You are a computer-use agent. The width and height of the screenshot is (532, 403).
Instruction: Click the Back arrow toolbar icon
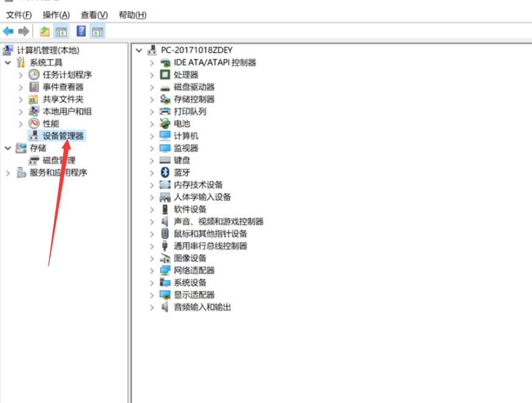pyautogui.click(x=9, y=31)
